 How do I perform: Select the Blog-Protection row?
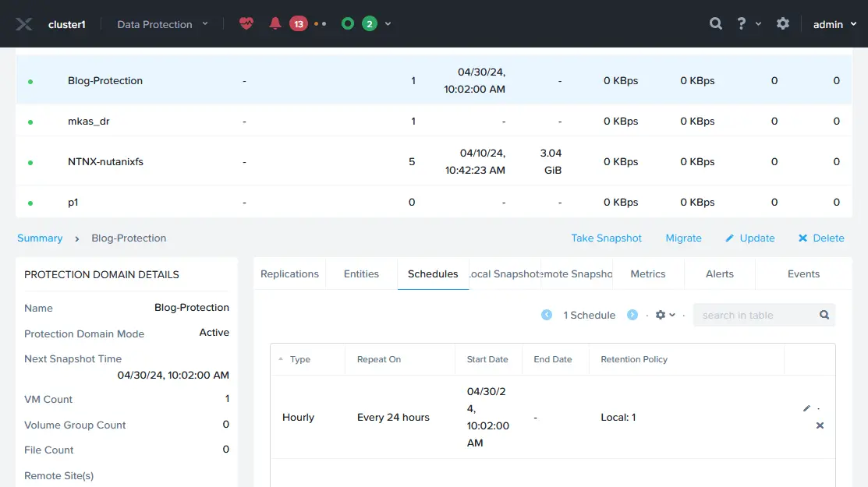434,80
